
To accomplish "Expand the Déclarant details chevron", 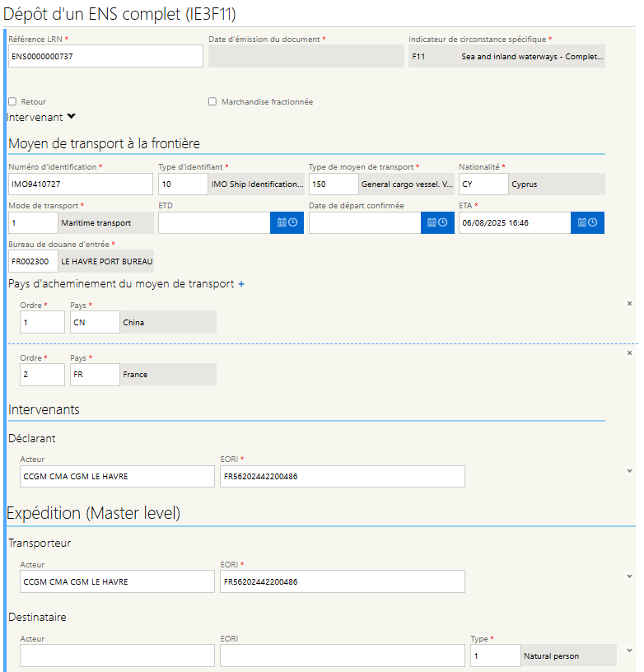I will 629,471.
